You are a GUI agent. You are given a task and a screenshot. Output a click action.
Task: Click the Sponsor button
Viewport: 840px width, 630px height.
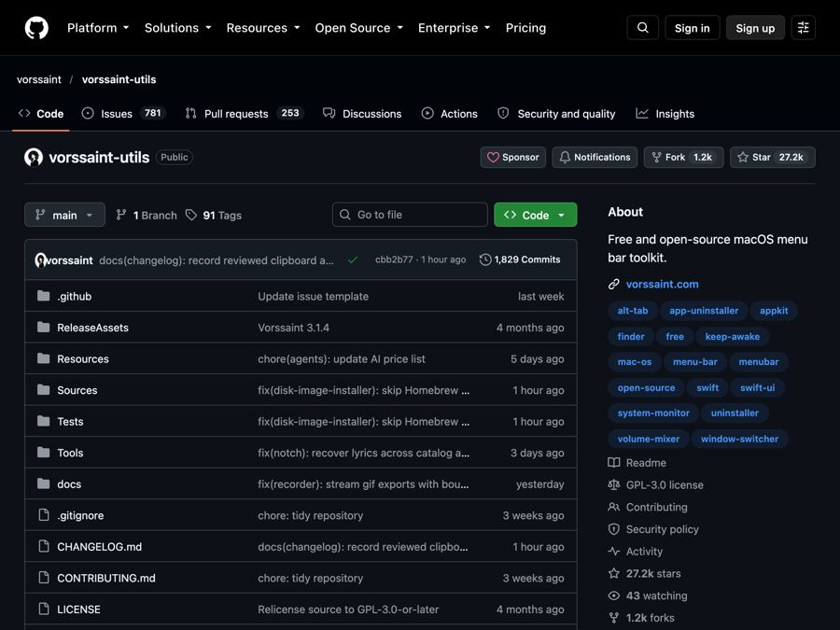512,157
